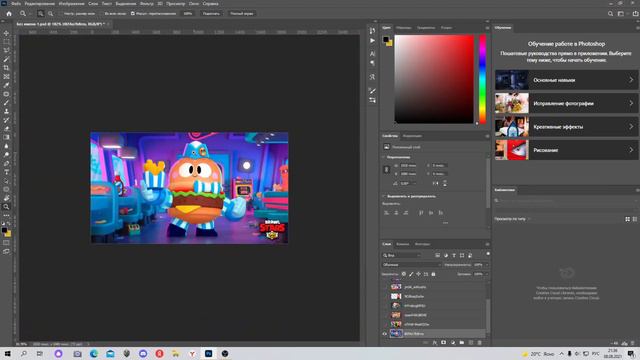Hide the highlighted layer via eye icon
This screenshot has height=360, width=640.
[384, 333]
